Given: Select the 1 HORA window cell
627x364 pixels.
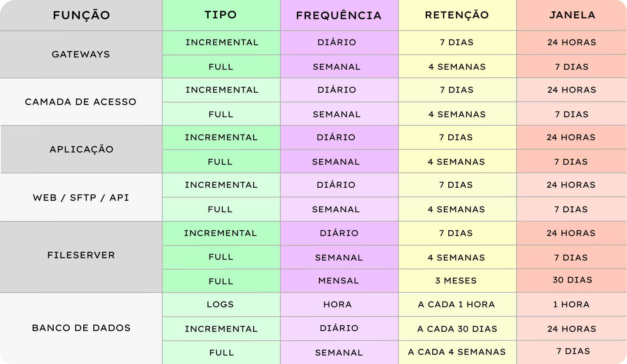Looking at the screenshot, I should [x=571, y=305].
